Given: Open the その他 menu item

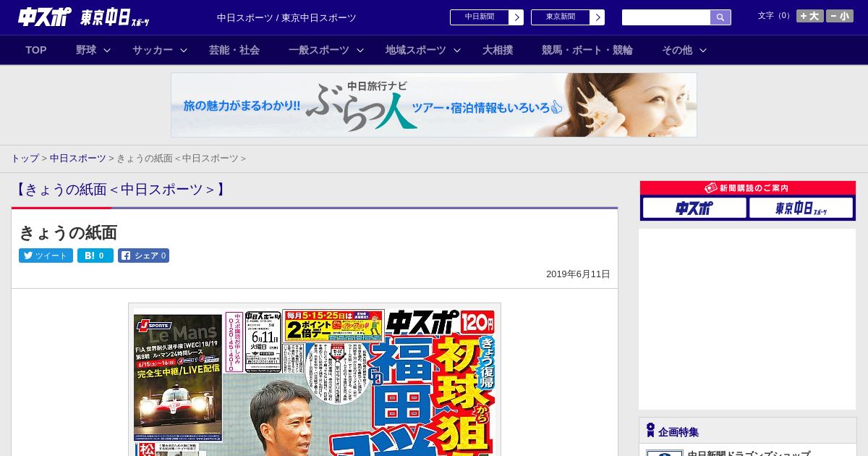Looking at the screenshot, I should (677, 50).
